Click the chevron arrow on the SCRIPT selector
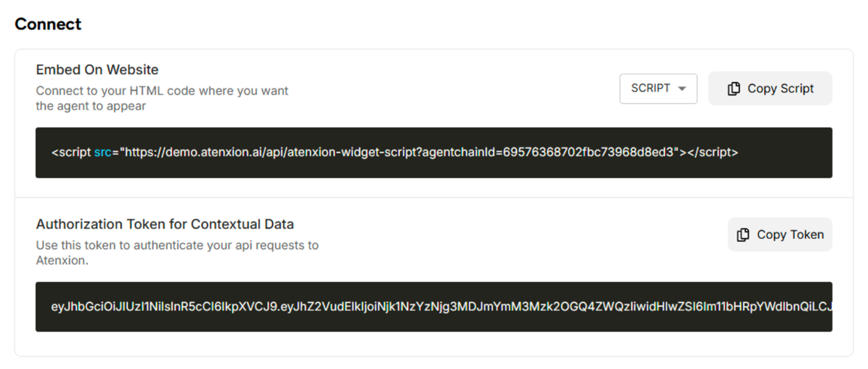 [682, 89]
